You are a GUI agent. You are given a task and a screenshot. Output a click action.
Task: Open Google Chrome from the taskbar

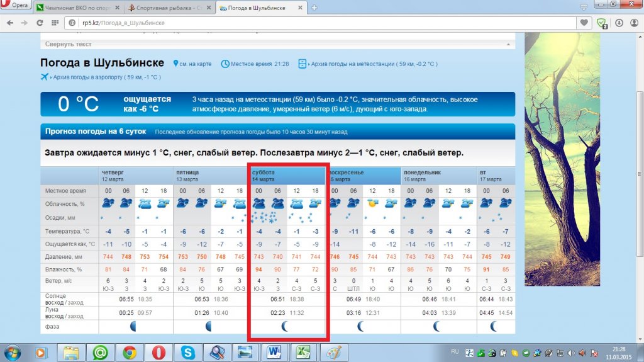(x=130, y=352)
